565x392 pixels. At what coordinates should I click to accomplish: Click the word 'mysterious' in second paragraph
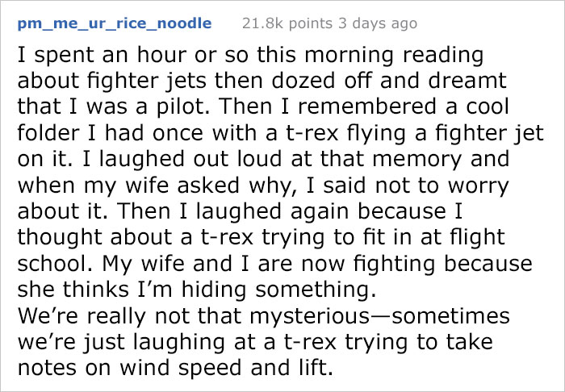tap(309, 316)
